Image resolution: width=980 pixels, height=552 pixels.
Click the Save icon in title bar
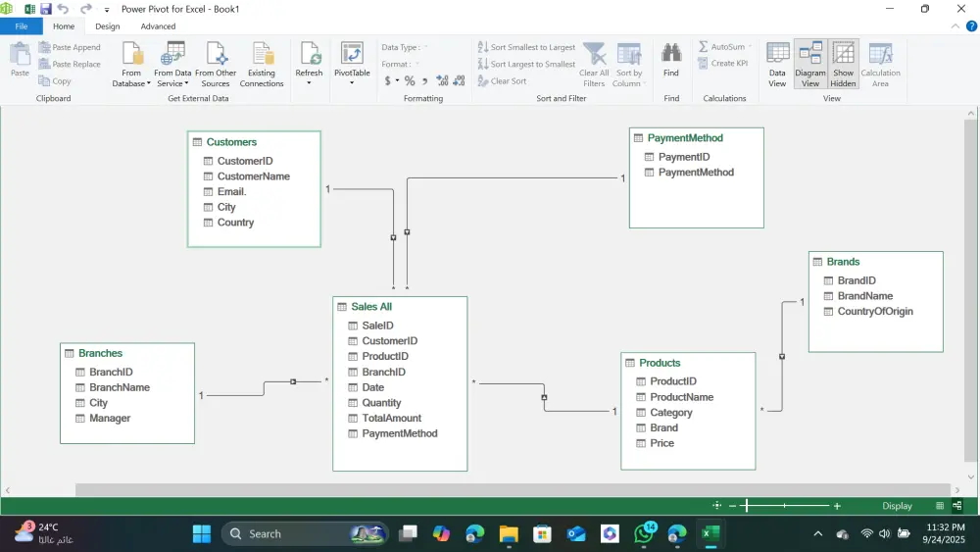pos(46,9)
